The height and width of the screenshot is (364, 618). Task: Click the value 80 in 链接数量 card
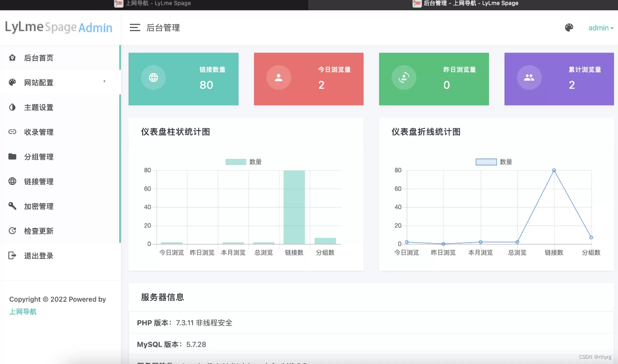(206, 85)
